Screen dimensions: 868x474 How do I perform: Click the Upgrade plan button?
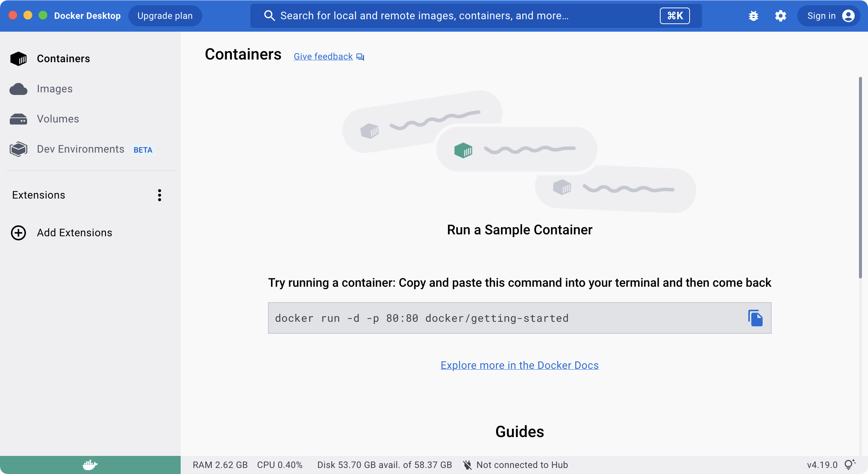point(165,16)
